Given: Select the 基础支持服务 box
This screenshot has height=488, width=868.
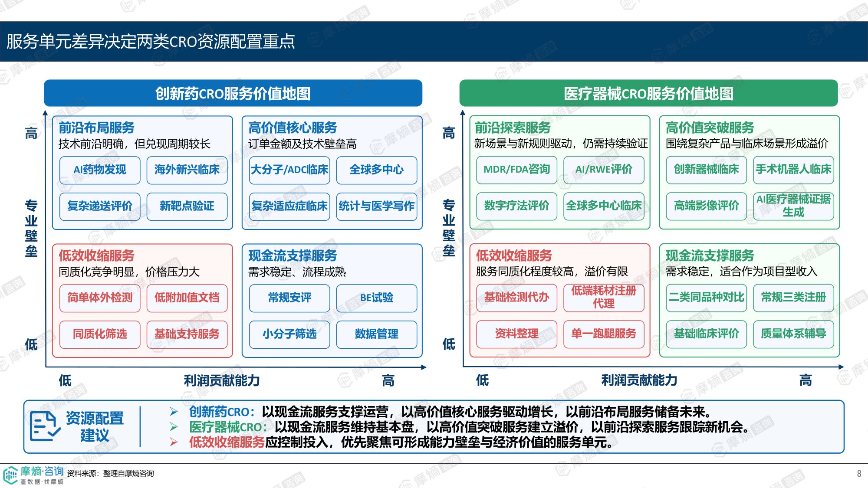Looking at the screenshot, I should [187, 334].
